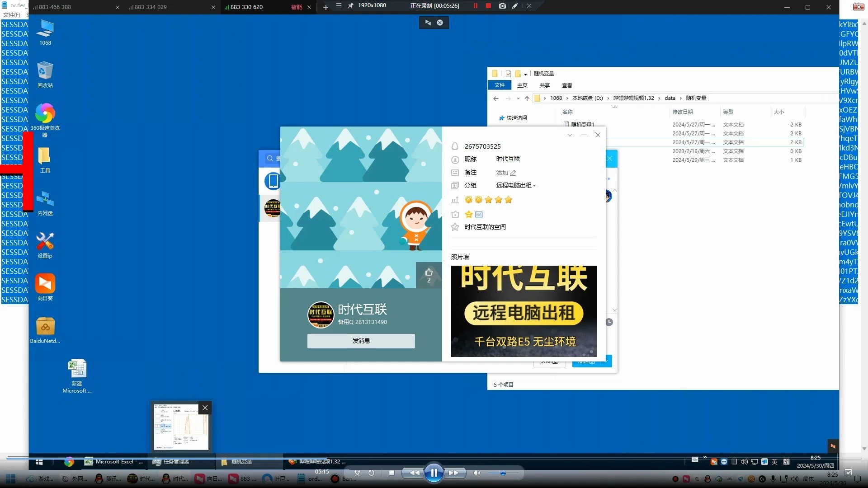Click the Chrome icon on the remote taskbar

point(69,462)
